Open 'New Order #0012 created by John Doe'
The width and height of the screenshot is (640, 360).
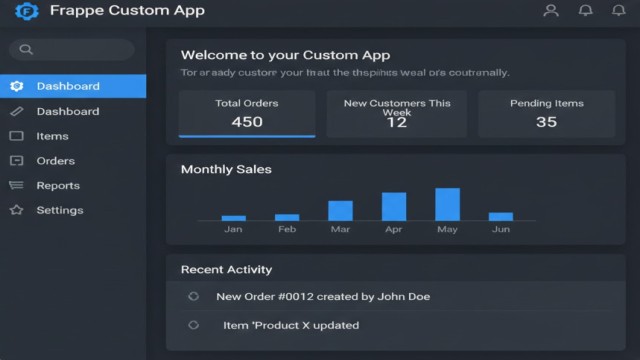coord(323,296)
